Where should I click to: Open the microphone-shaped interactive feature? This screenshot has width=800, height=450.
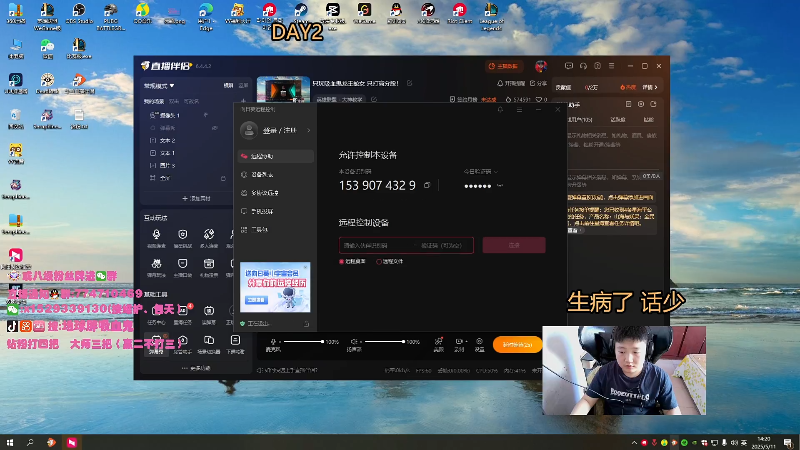(x=156, y=238)
